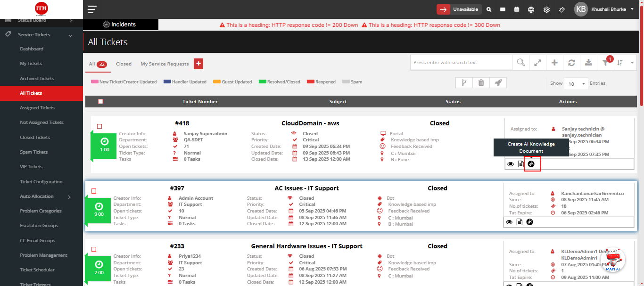Open the ticket filter funnel icon
Image resolution: width=644 pixels, height=286 pixels.
coord(605,63)
